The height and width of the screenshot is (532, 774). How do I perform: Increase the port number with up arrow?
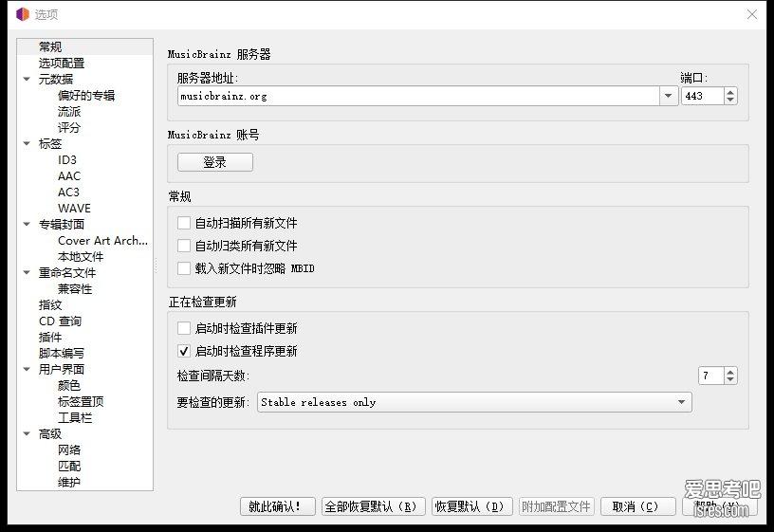[x=730, y=92]
